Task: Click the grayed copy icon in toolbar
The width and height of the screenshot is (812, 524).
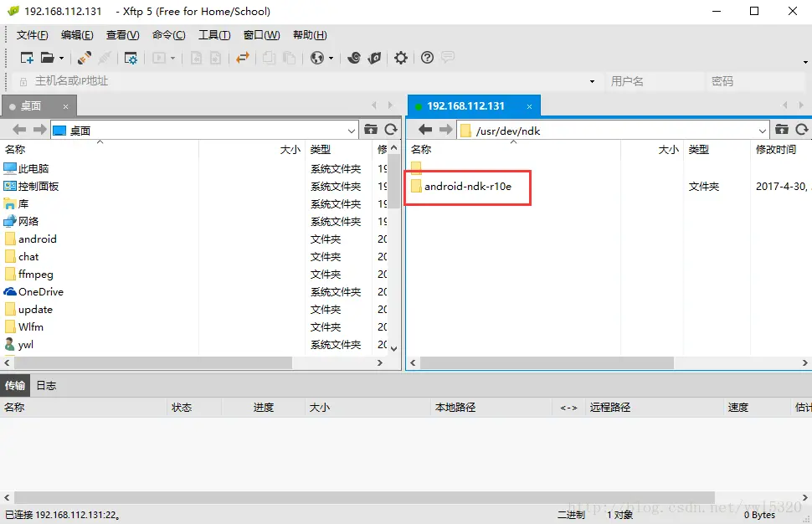Action: pos(269,58)
